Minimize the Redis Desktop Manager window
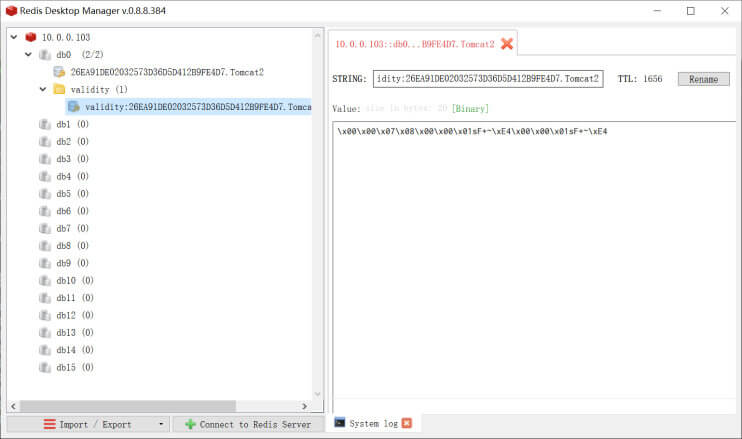Image resolution: width=742 pixels, height=439 pixels. [657, 11]
